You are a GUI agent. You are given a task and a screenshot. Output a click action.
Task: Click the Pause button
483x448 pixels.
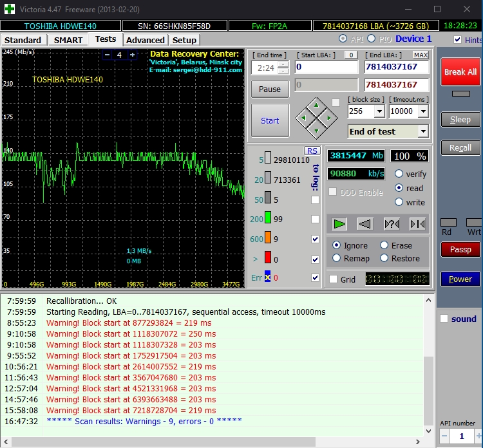click(270, 89)
